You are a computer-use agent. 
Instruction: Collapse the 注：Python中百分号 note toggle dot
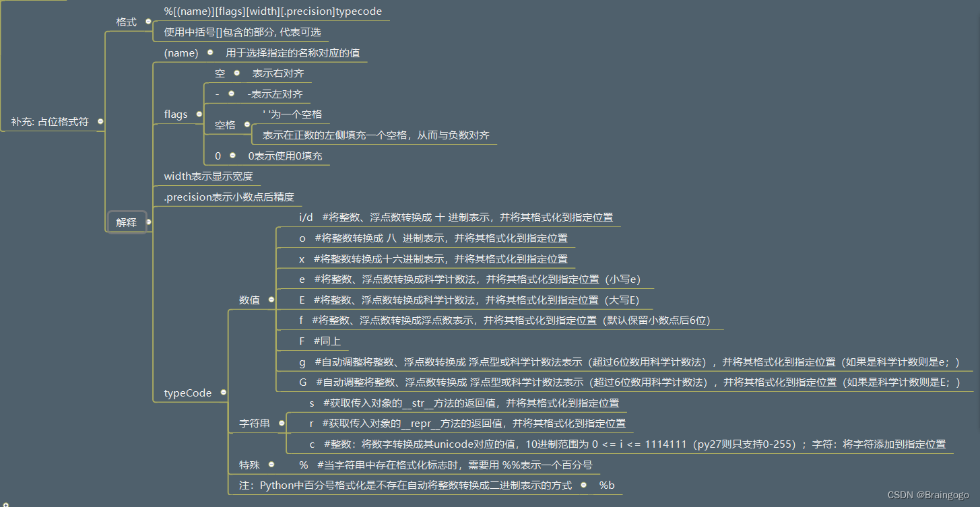point(583,484)
